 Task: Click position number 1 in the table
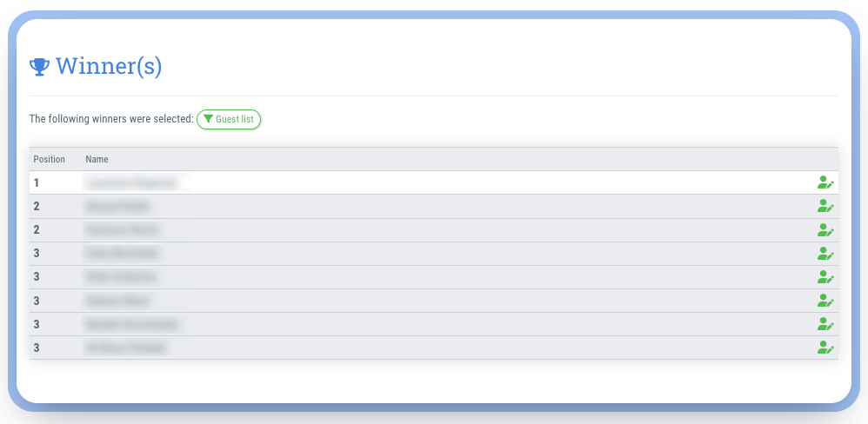coord(36,182)
